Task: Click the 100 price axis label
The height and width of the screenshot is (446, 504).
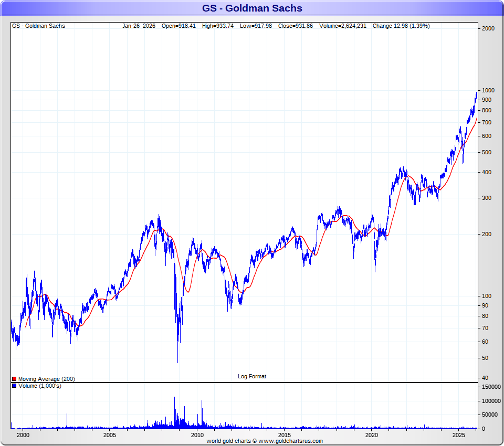Action: (x=487, y=296)
